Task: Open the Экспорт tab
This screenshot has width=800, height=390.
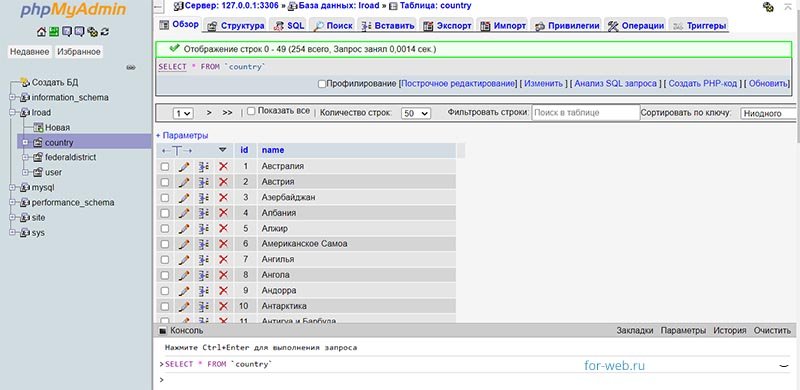Action: point(448,26)
